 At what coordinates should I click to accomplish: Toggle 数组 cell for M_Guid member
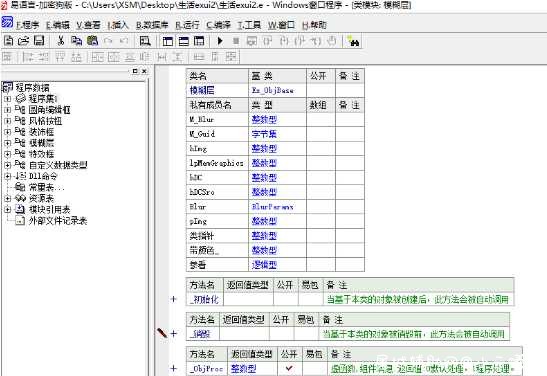(x=321, y=134)
